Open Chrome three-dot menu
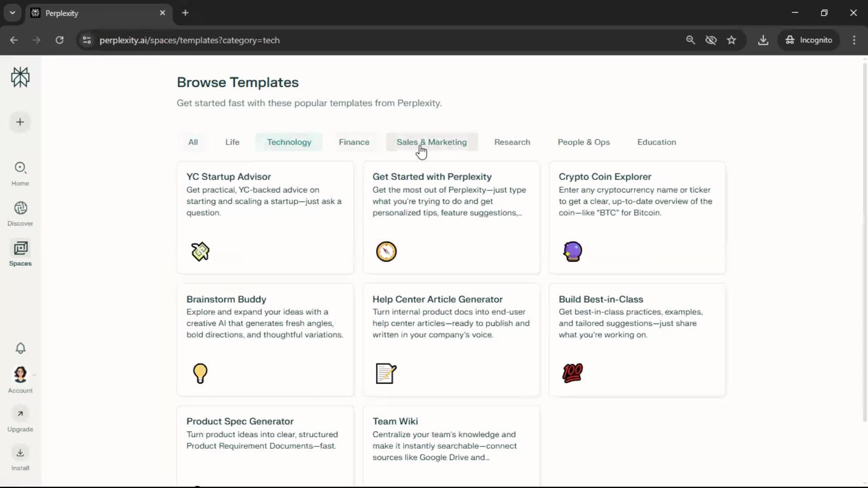The image size is (868, 488). (x=854, y=40)
